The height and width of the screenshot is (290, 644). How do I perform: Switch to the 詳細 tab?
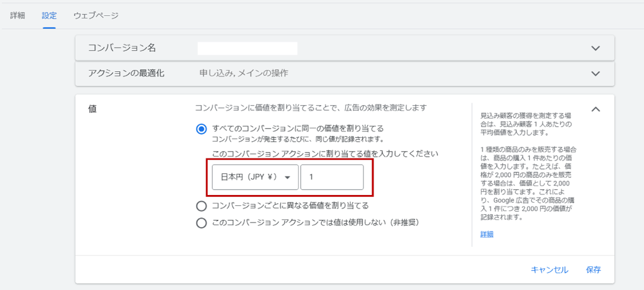pos(18,16)
